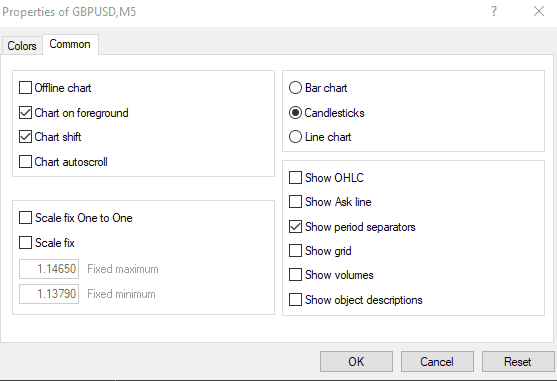Enable Show grid checkbox
The height and width of the screenshot is (381, 557).
(x=295, y=251)
